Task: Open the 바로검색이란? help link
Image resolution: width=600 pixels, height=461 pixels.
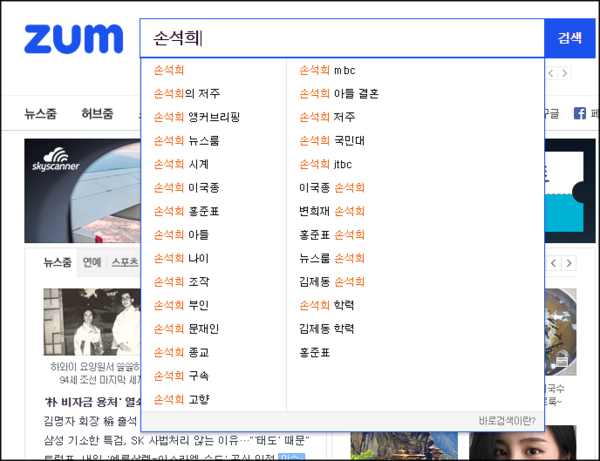Action: coord(506,421)
